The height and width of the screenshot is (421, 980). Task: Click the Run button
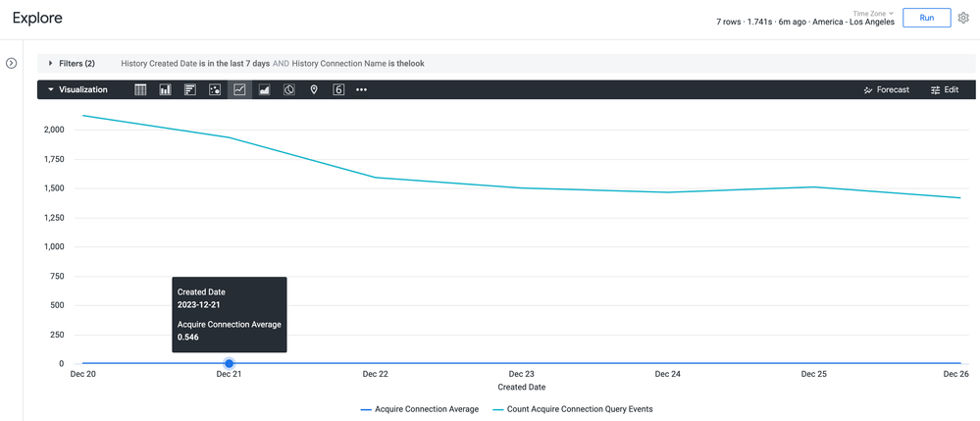pos(927,18)
